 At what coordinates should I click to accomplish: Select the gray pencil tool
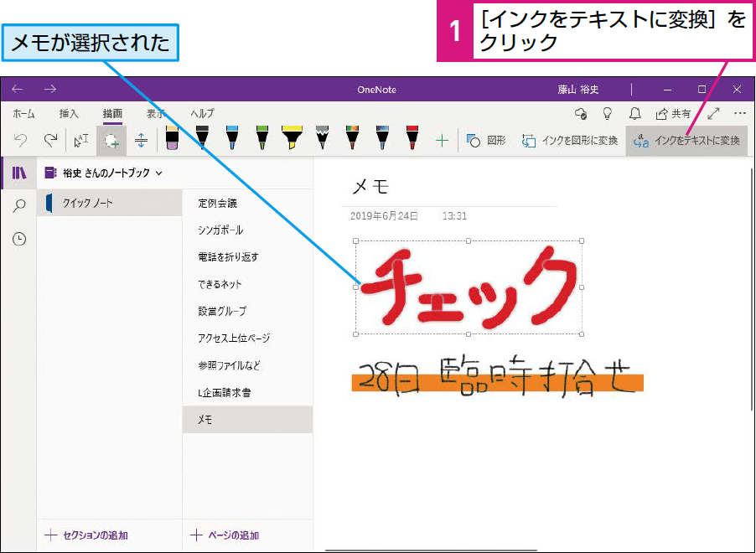(x=322, y=138)
